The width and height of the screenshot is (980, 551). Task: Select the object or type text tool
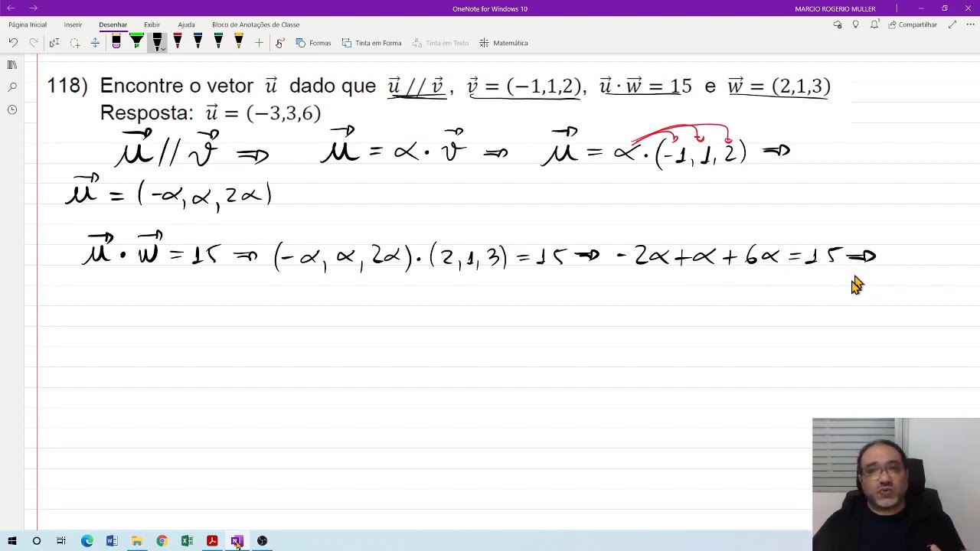54,43
